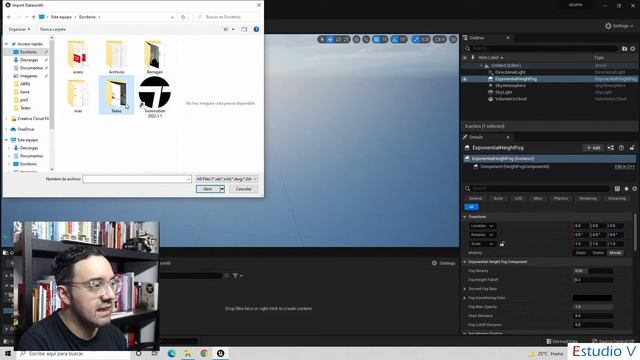Open the file type filter dropdown
This screenshot has height=360, width=640.
click(x=227, y=179)
